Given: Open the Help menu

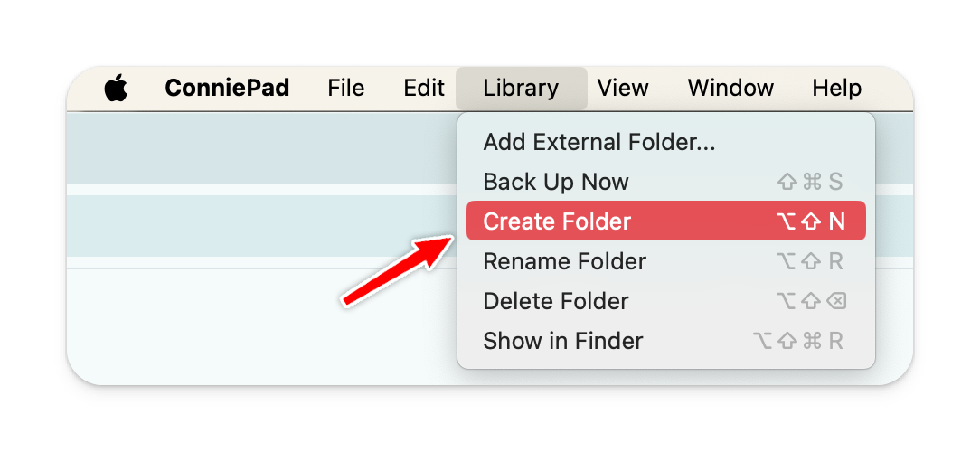Looking at the screenshot, I should [x=836, y=89].
